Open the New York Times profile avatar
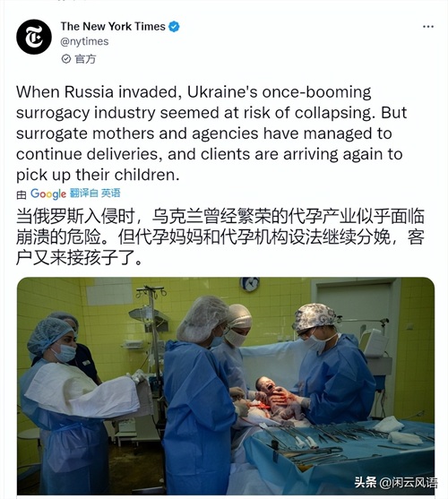 pyautogui.click(x=34, y=37)
